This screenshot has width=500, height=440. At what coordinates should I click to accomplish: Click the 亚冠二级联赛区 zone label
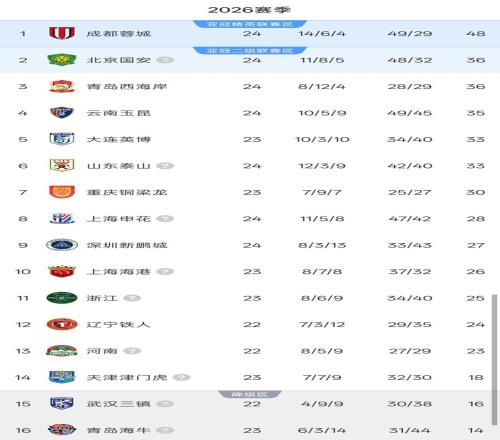250,50
